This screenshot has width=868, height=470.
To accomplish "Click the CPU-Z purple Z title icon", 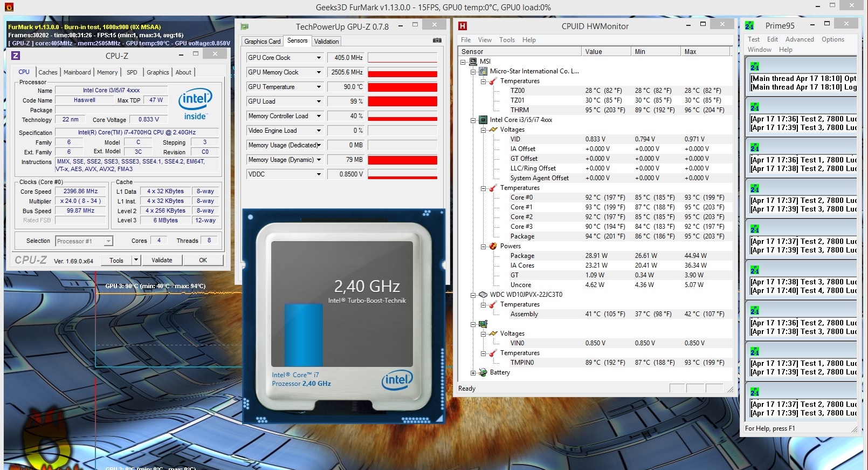I will click(16, 56).
